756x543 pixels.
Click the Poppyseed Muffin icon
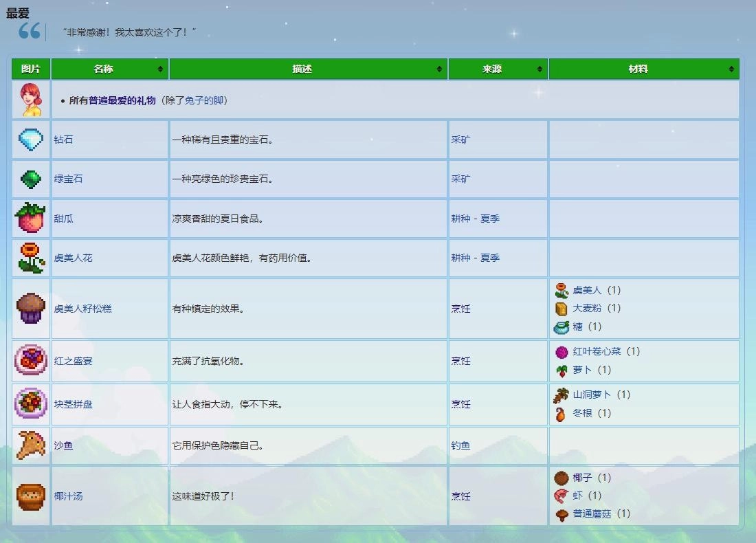click(x=31, y=309)
